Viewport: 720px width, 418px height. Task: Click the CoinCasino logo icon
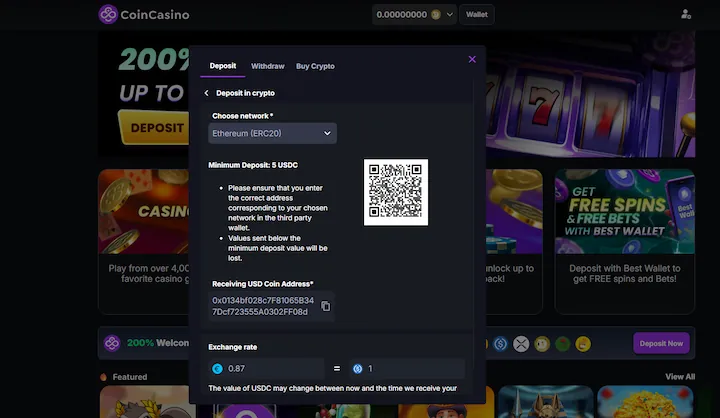tap(108, 14)
